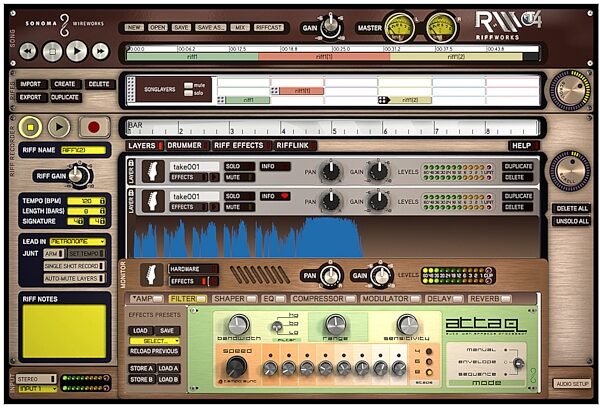Image resolution: width=600 pixels, height=408 pixels.
Task: Open the Riff Effects tab
Action: coord(242,145)
